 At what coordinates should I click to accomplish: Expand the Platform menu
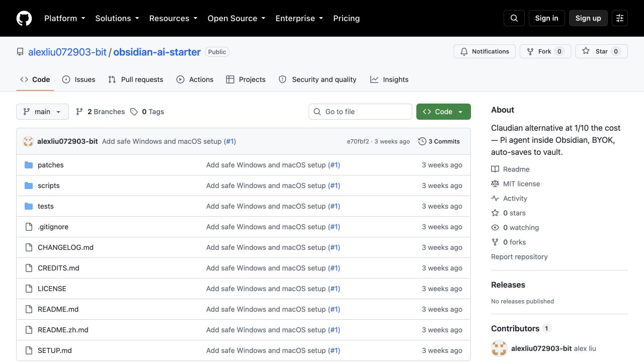coord(65,18)
